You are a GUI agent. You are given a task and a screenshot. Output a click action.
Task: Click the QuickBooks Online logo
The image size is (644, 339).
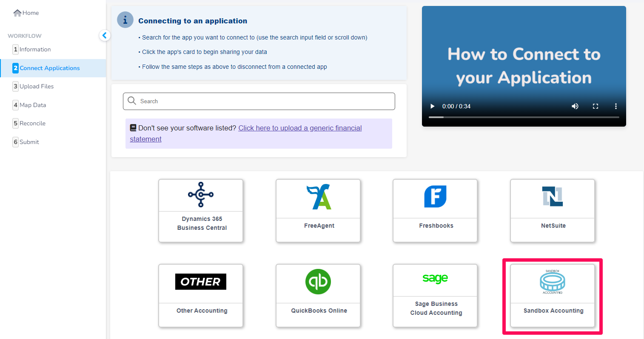point(318,282)
